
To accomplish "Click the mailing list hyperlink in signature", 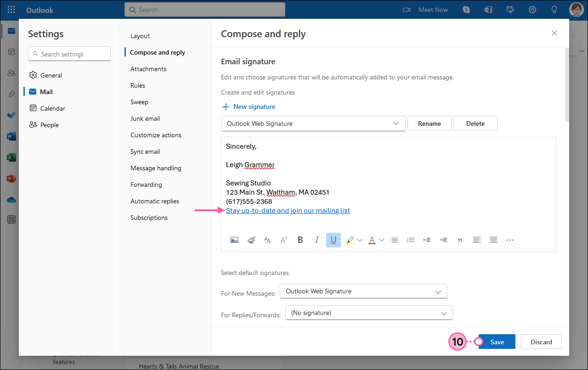I will click(288, 211).
